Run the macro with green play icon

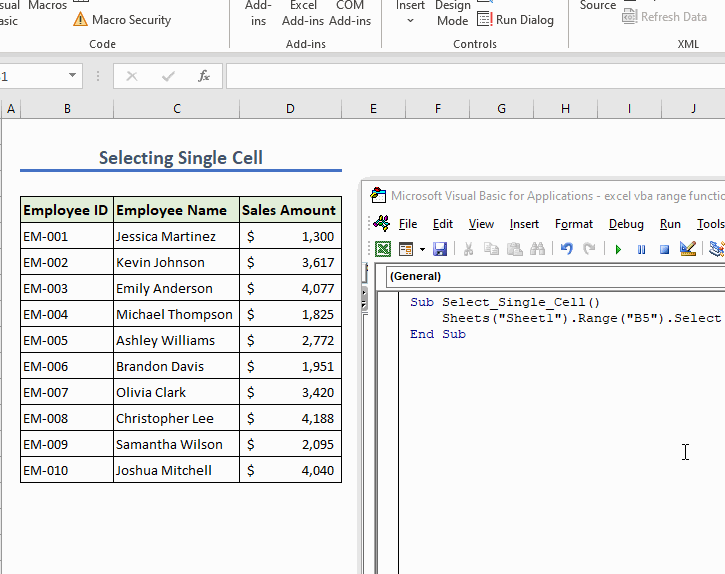(x=618, y=249)
